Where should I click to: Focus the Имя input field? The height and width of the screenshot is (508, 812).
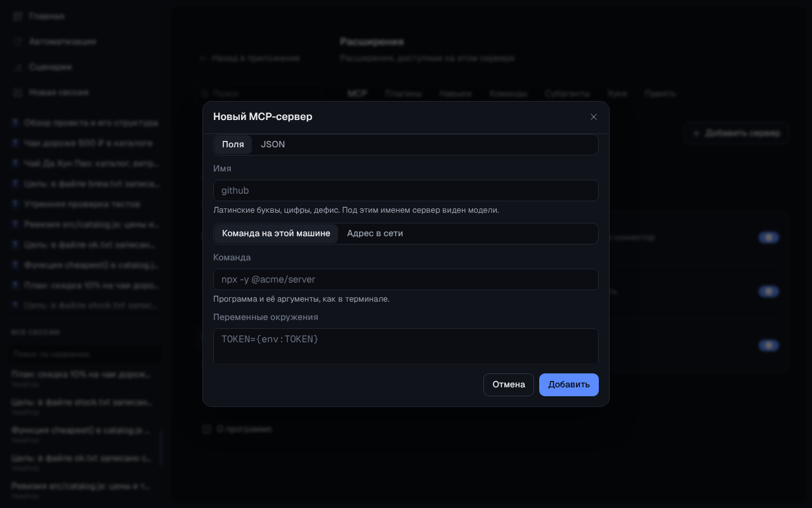[406, 190]
